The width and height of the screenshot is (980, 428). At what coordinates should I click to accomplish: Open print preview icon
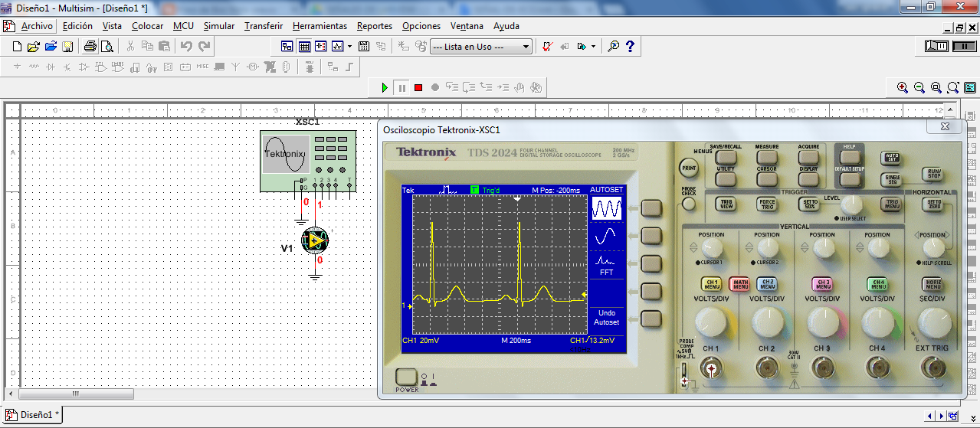pos(107,47)
